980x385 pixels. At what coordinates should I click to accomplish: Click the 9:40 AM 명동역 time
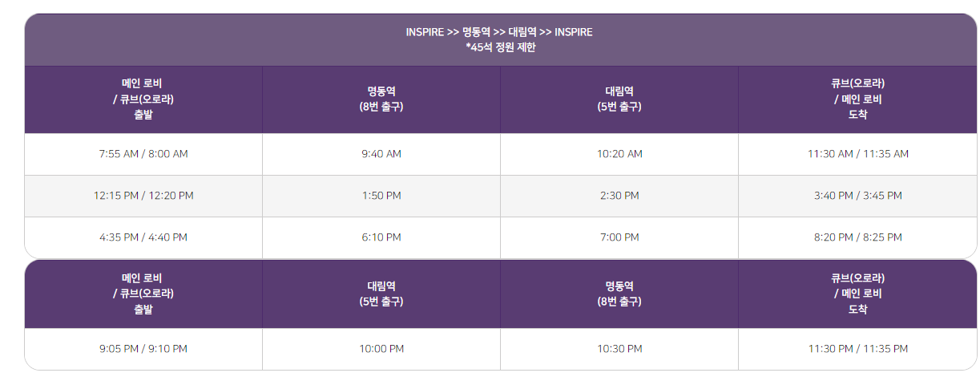click(x=381, y=154)
